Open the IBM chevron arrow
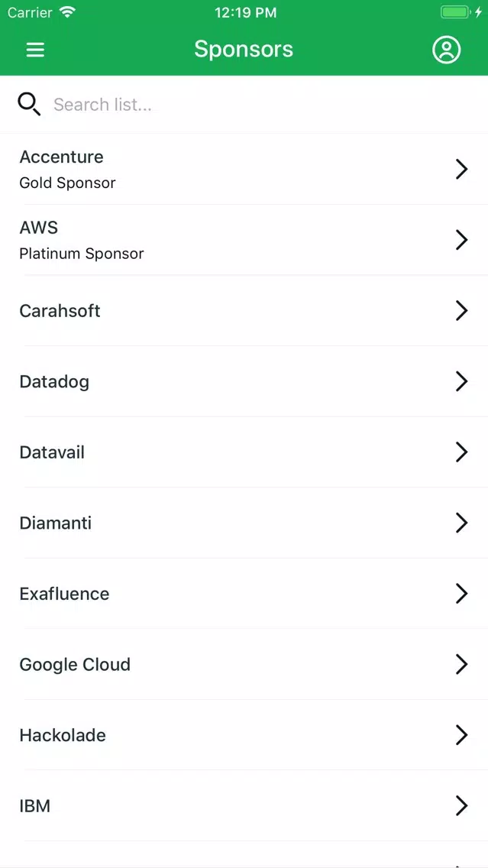Viewport: 488px width, 868px height. coord(461,805)
